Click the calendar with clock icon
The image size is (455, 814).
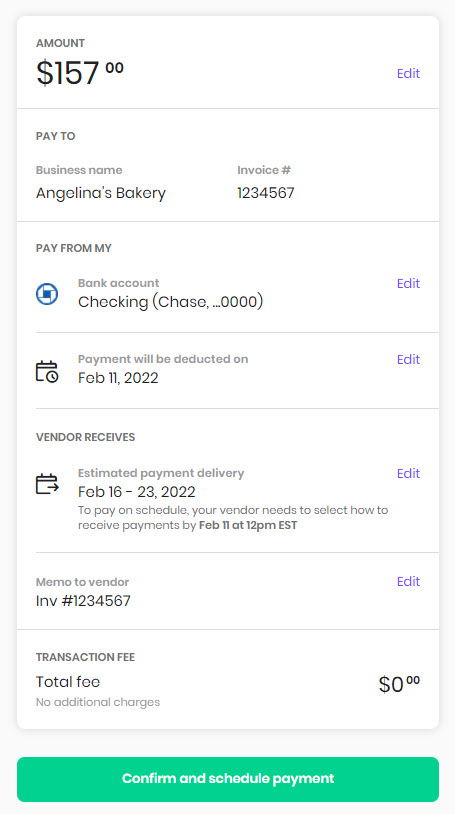(47, 372)
